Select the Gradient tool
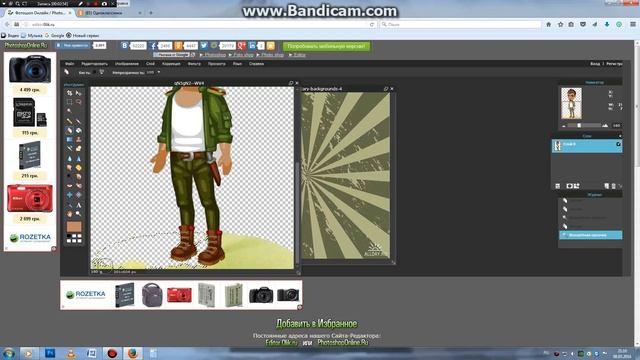 point(69,140)
